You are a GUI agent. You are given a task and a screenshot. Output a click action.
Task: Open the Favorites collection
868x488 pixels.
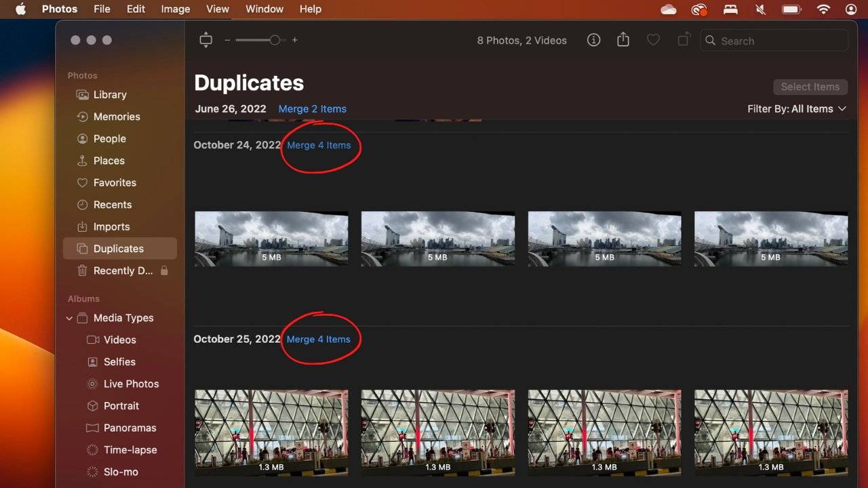pos(113,182)
